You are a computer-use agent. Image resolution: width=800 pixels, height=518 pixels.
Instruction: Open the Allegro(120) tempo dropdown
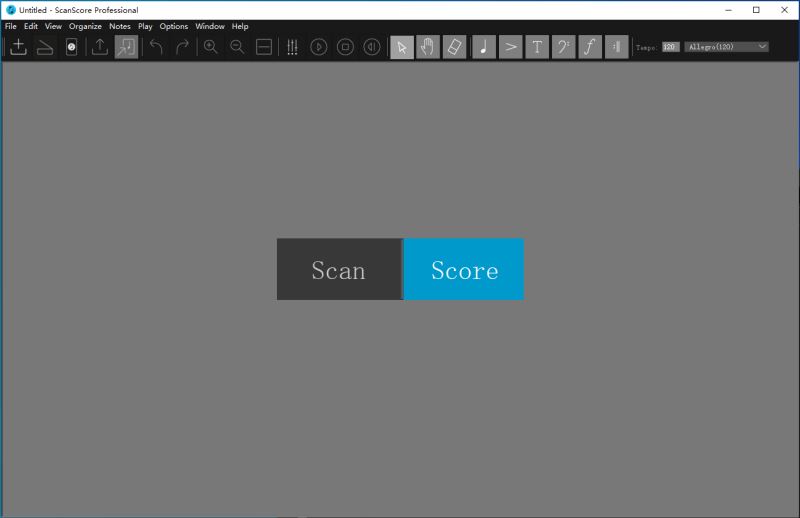727,47
